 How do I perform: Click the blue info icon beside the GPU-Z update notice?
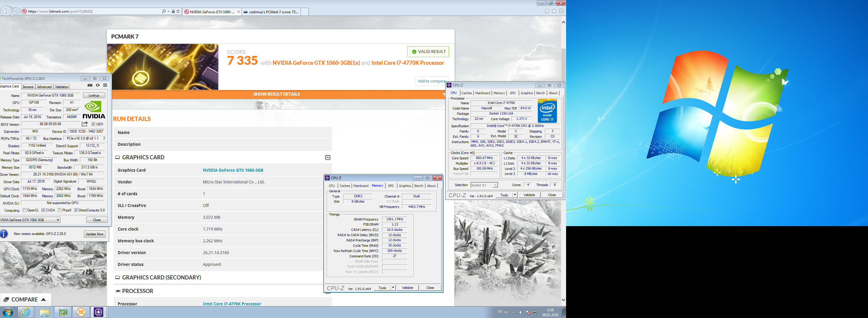(4, 233)
